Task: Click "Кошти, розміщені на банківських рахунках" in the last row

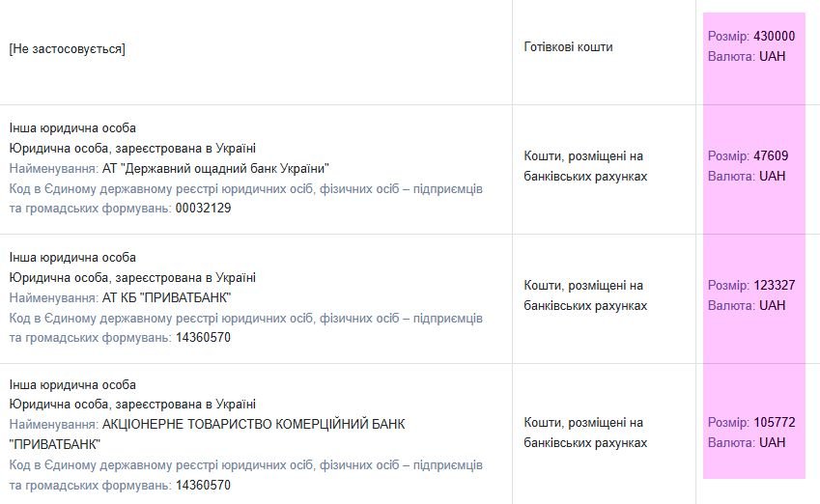Action: coord(585,433)
